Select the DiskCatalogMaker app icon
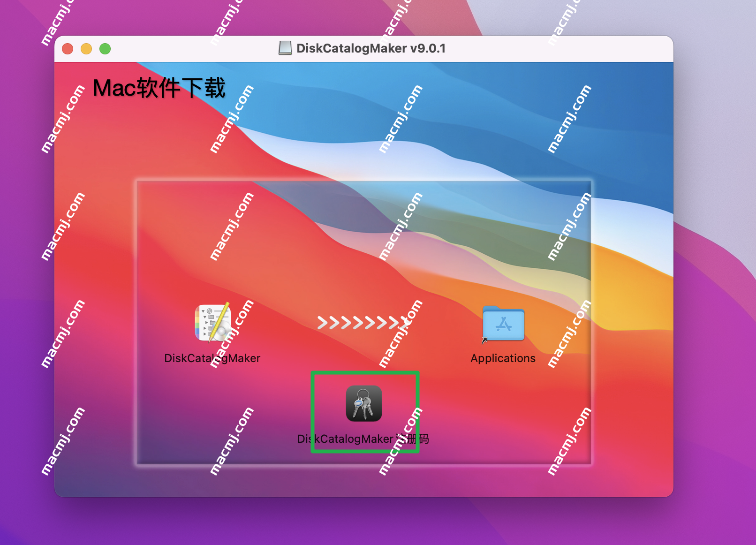756x545 pixels. point(213,322)
